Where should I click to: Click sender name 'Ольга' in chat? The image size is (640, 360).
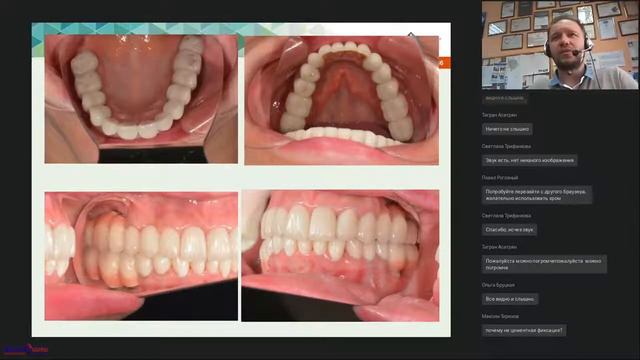(x=498, y=285)
